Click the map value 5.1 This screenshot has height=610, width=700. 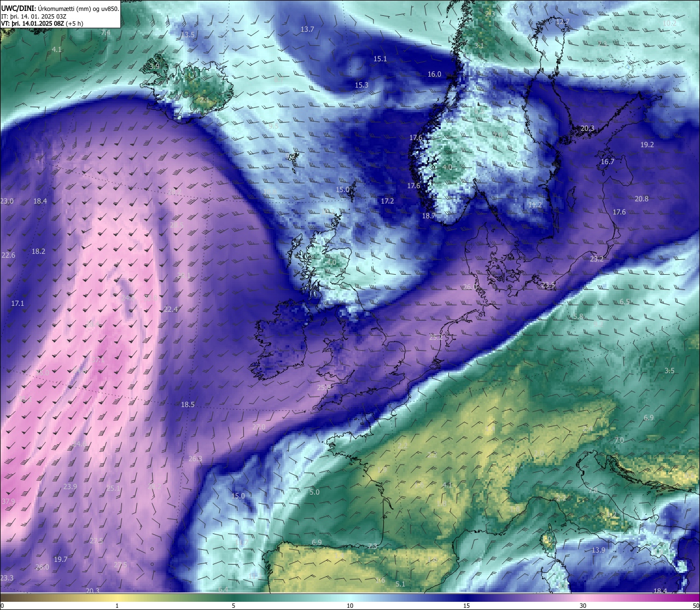400,584
